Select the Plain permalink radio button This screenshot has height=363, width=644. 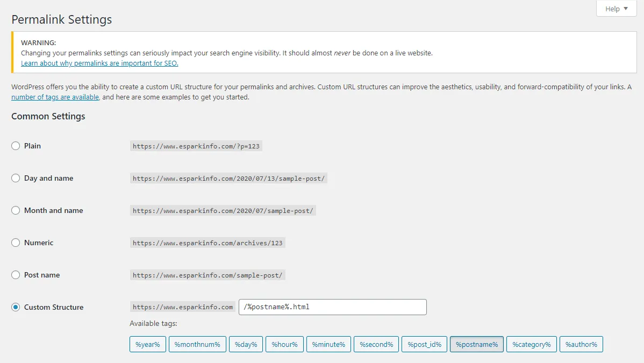coord(16,146)
